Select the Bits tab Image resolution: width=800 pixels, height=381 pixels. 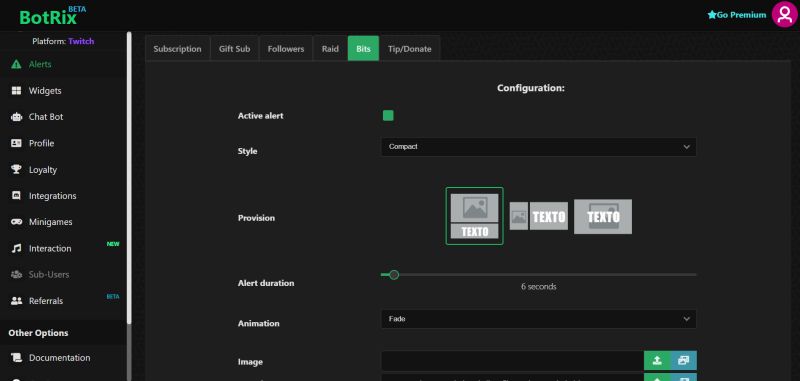[363, 49]
